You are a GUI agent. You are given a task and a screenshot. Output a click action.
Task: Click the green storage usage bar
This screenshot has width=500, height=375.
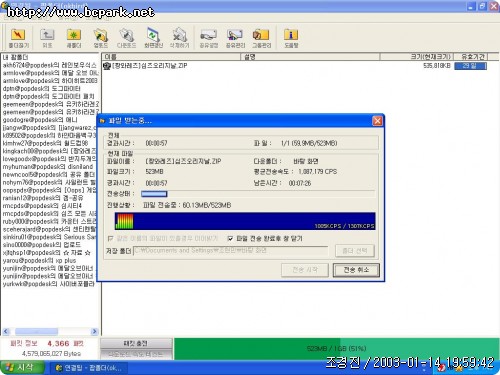click(336, 349)
